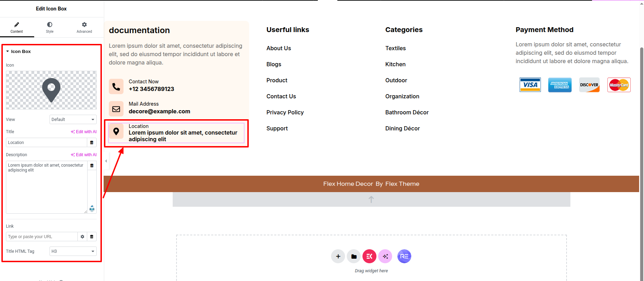The width and height of the screenshot is (644, 281).
Task: Open the folder template library icon
Action: (354, 257)
